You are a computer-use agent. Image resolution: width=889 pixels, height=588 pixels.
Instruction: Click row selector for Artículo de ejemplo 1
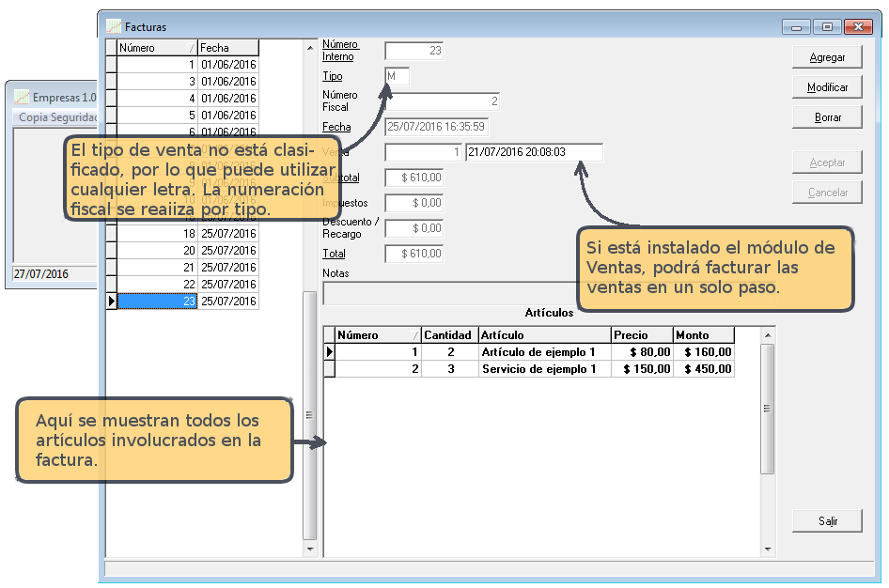click(329, 352)
